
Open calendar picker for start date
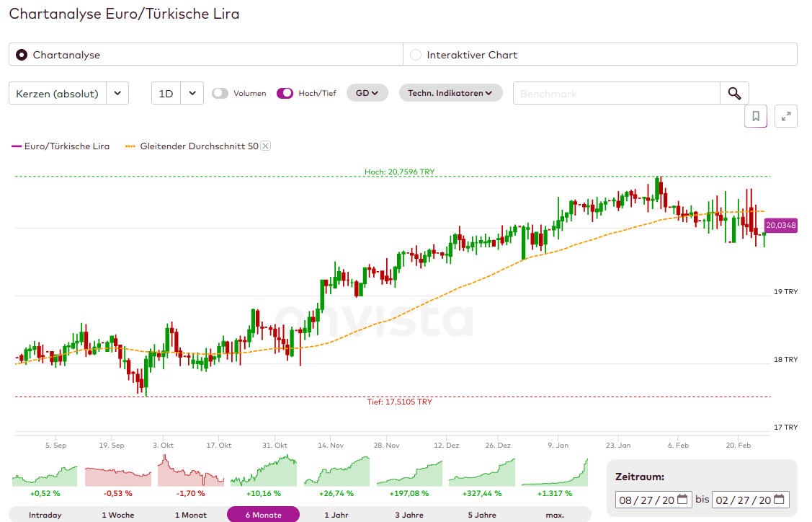(682, 500)
